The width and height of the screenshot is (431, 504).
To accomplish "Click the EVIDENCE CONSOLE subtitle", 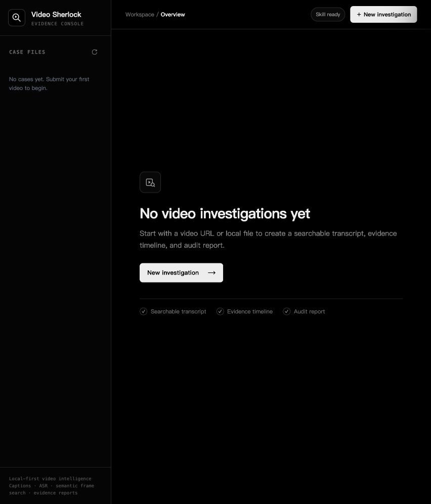I will [57, 24].
